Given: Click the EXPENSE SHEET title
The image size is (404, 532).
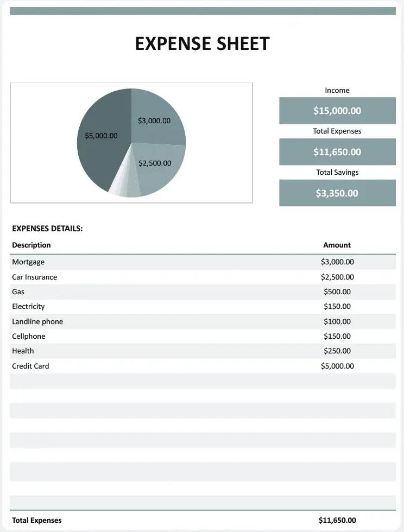Looking at the screenshot, I should click(x=203, y=43).
